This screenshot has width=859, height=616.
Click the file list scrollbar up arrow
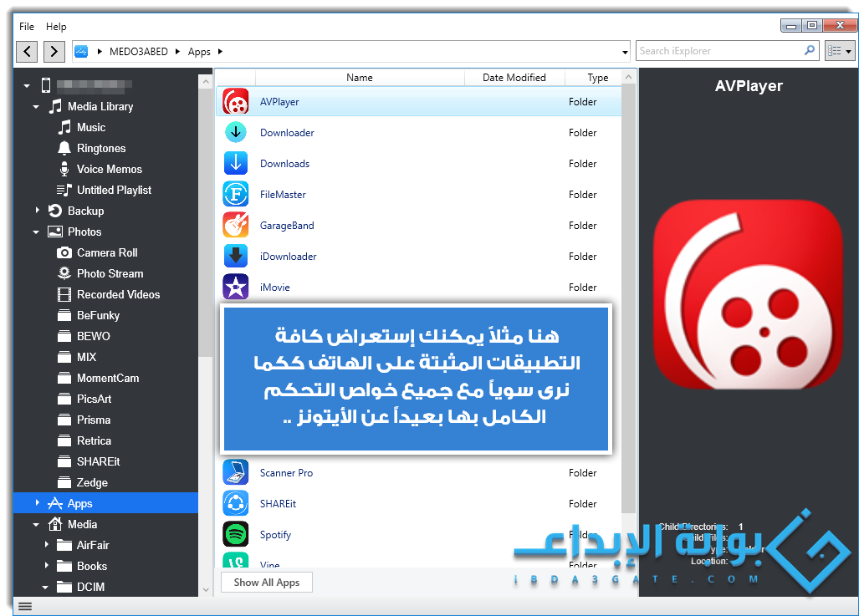click(x=628, y=77)
